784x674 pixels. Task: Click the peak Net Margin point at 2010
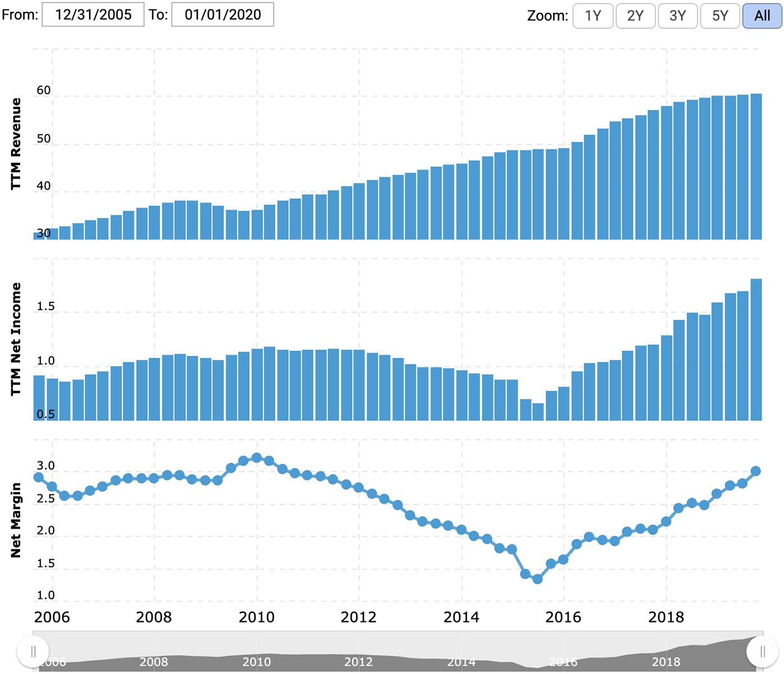[x=256, y=458]
